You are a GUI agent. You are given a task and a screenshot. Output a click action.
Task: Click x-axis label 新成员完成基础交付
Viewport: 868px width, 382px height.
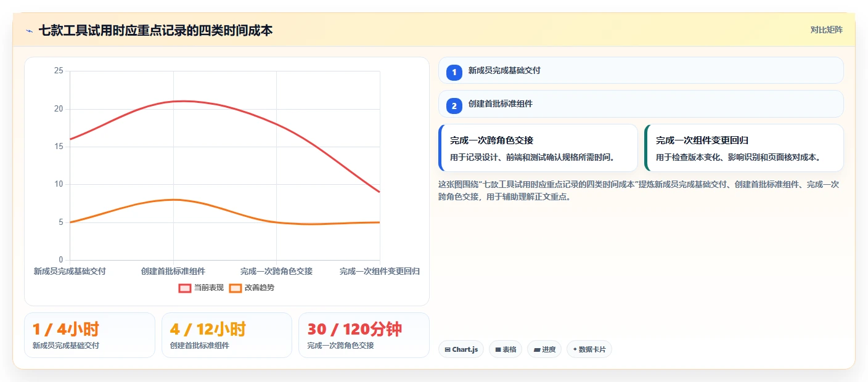tap(70, 271)
